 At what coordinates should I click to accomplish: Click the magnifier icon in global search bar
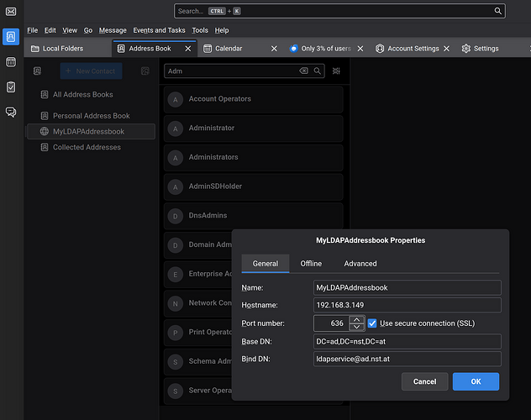click(x=498, y=11)
